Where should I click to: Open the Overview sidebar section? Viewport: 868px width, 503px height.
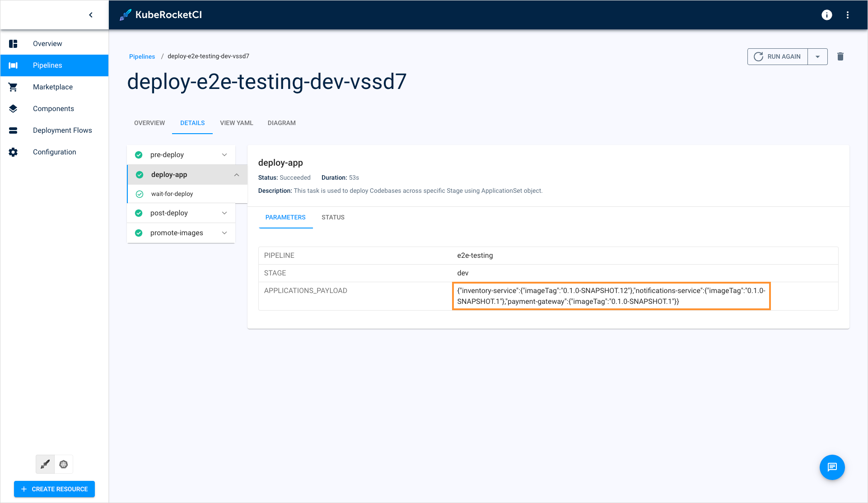(47, 43)
